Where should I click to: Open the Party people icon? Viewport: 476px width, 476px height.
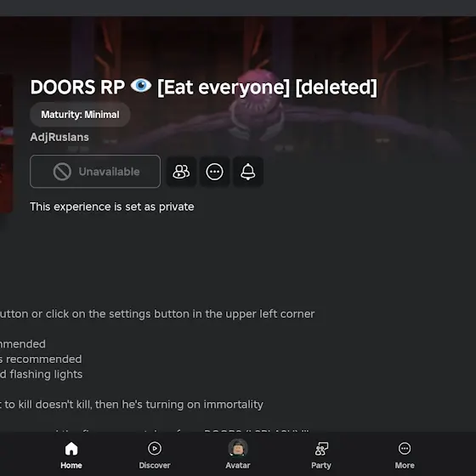click(x=321, y=449)
